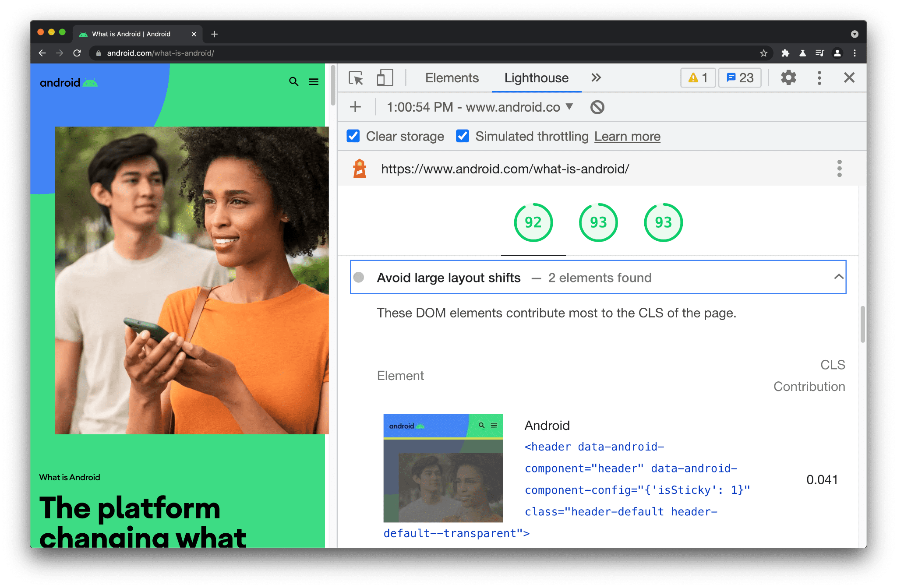
Task: Click the Learn more link
Action: (627, 137)
